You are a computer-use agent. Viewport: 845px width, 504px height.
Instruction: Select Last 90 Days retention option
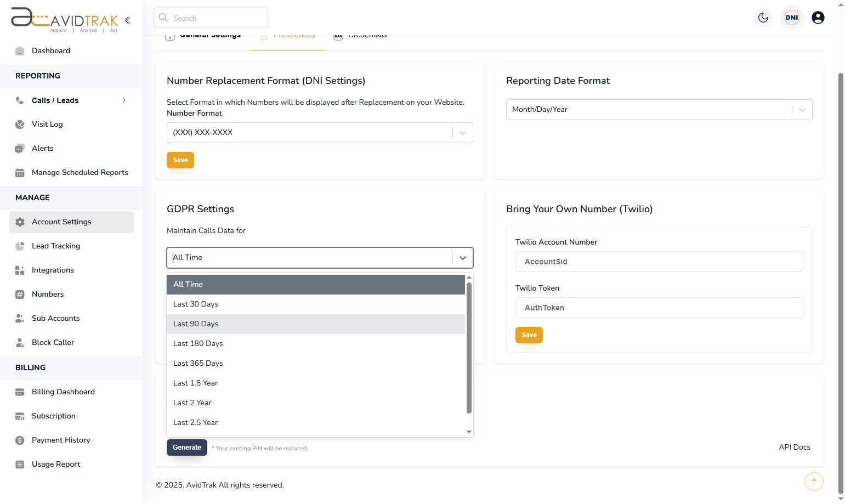click(196, 324)
